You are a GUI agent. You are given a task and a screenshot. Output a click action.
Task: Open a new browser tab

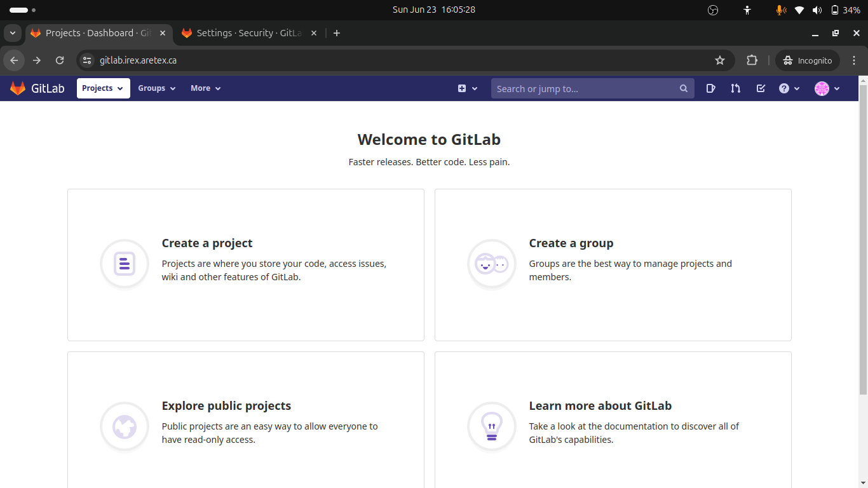pyautogui.click(x=337, y=33)
